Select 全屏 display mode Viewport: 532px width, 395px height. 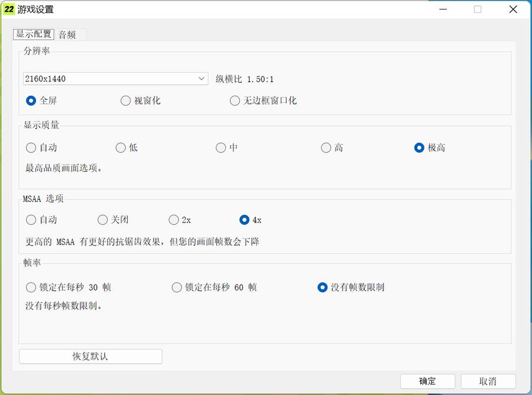click(31, 100)
